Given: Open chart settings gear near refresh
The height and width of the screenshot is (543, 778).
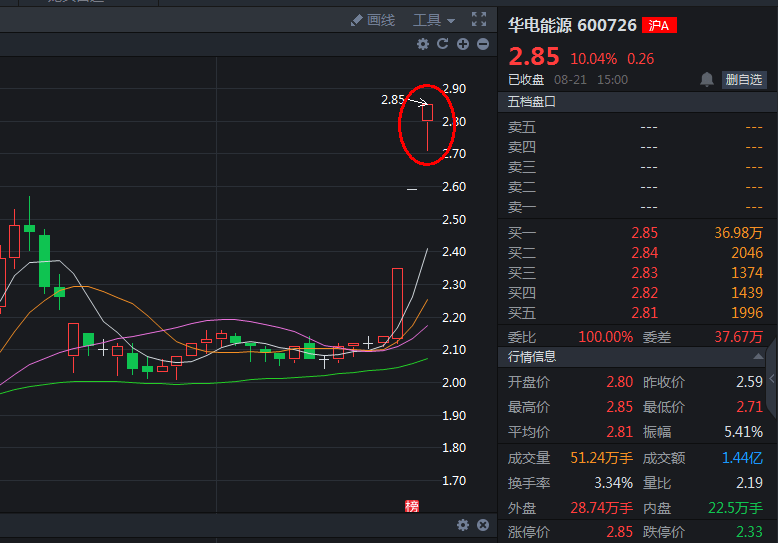Looking at the screenshot, I should click(423, 44).
